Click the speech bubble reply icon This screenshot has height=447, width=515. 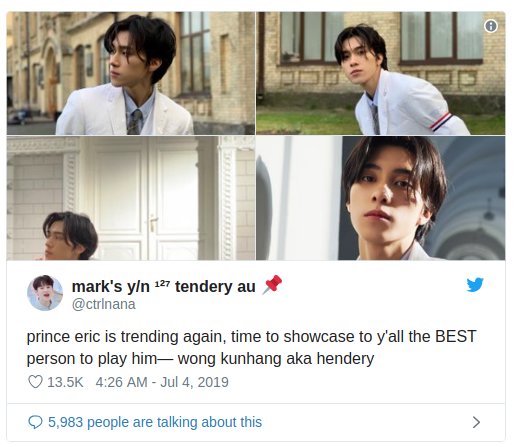click(x=35, y=422)
